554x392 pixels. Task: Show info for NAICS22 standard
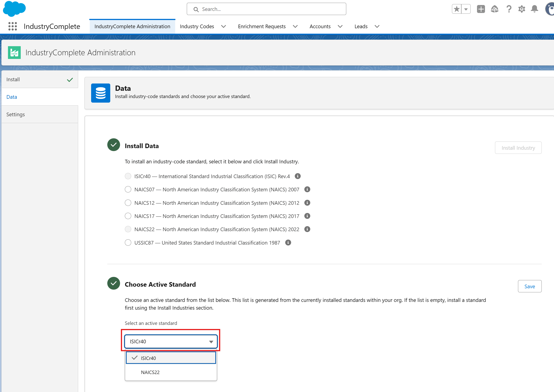pyautogui.click(x=307, y=229)
